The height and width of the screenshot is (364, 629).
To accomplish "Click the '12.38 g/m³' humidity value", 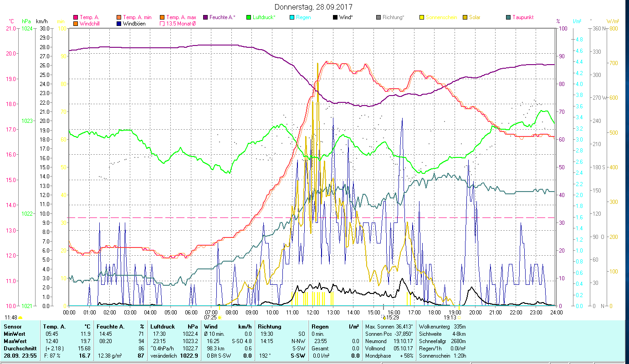I will click(x=110, y=356).
